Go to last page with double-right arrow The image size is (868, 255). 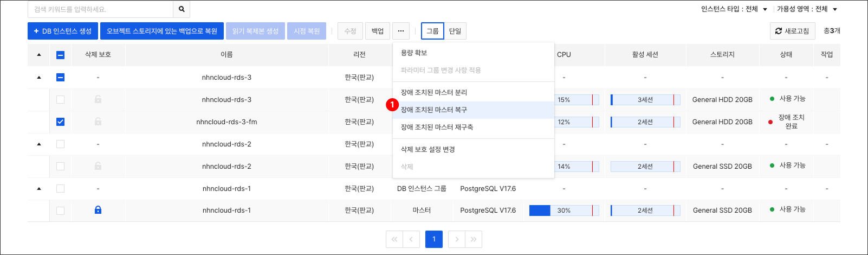[x=474, y=239]
